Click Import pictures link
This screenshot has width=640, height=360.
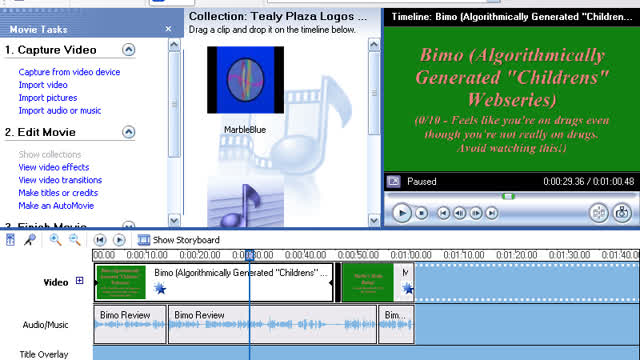point(48,98)
